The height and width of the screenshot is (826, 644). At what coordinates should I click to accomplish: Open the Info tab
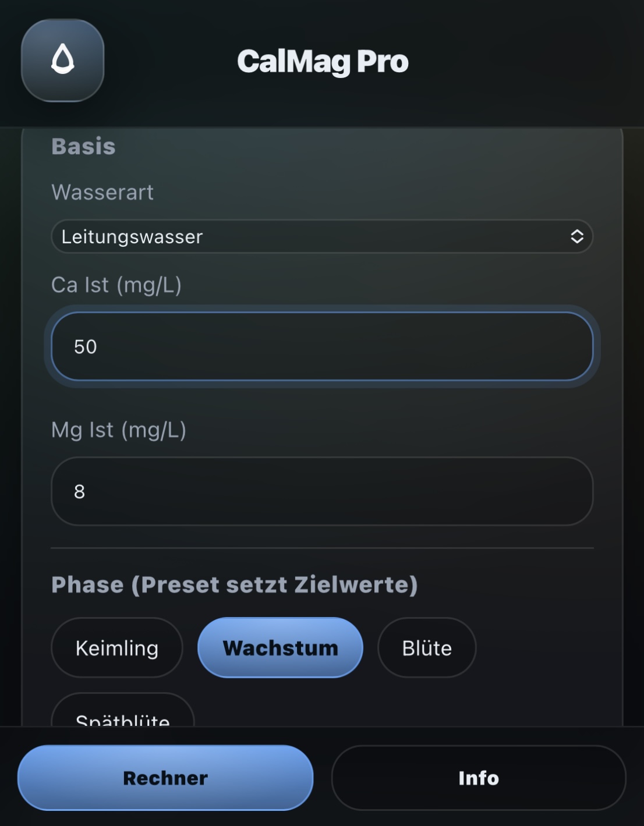click(479, 778)
